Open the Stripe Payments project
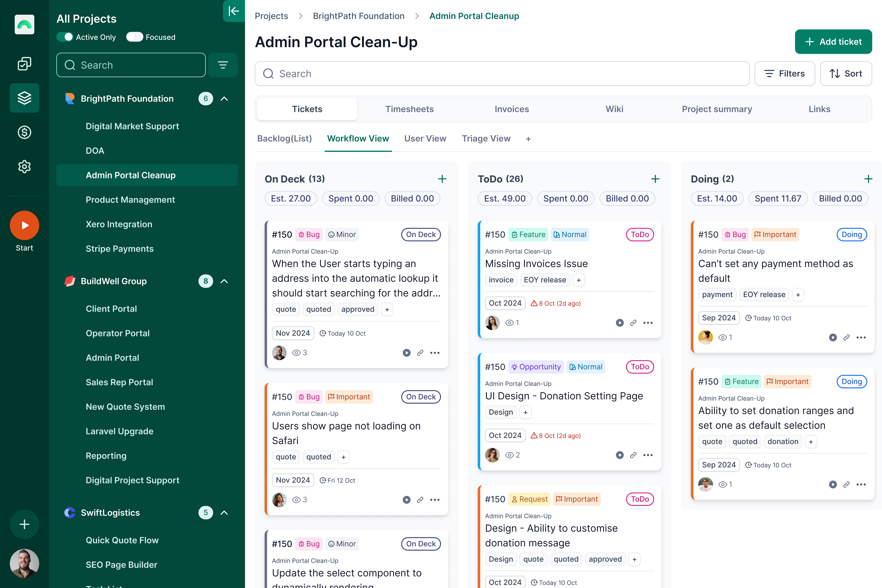The width and height of the screenshot is (882, 588). 120,249
